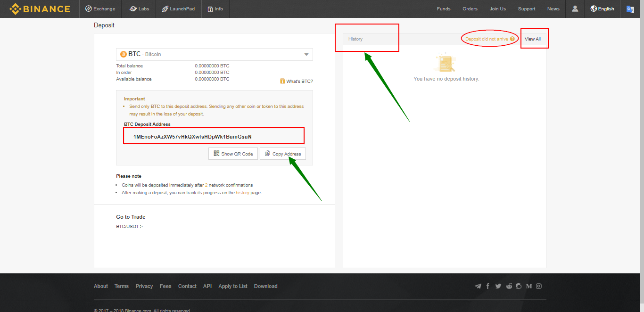Open the News page

pyautogui.click(x=553, y=9)
